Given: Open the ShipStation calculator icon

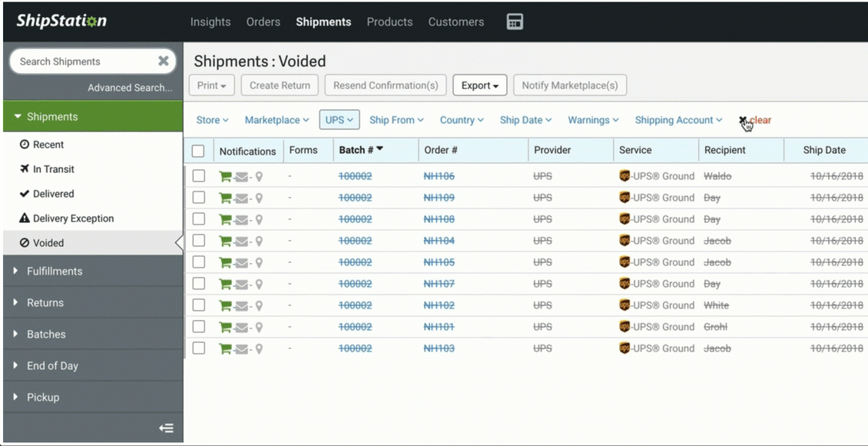Looking at the screenshot, I should pos(515,22).
